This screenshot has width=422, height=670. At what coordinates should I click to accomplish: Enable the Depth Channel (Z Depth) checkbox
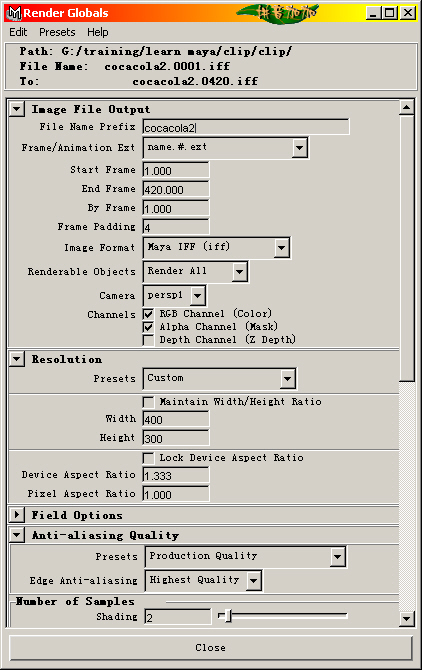click(x=148, y=341)
